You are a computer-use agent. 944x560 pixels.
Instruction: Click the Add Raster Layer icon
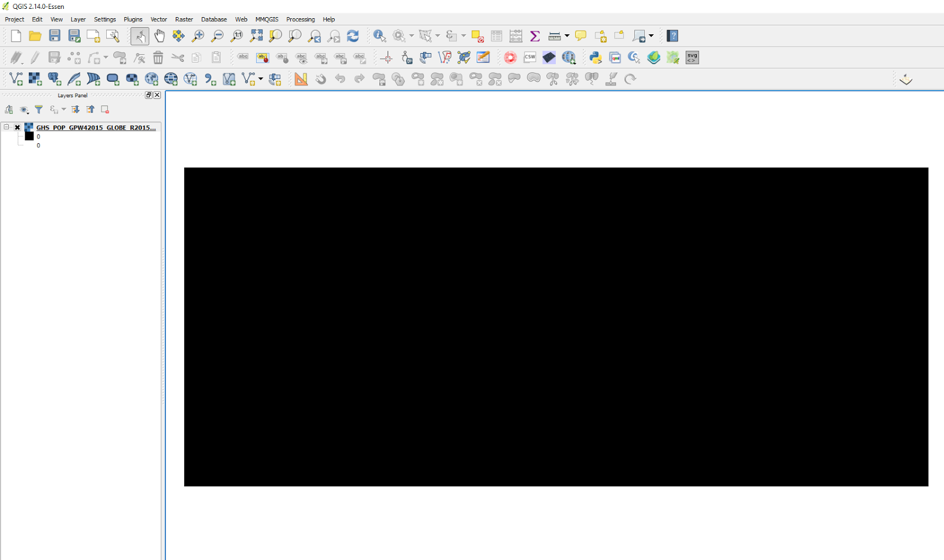click(x=35, y=78)
